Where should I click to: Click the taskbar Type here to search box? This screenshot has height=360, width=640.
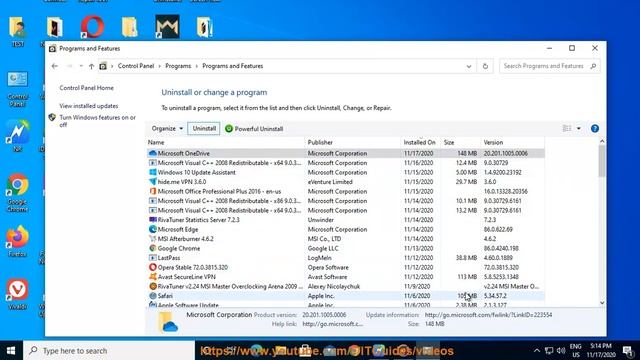pyautogui.click(x=109, y=351)
